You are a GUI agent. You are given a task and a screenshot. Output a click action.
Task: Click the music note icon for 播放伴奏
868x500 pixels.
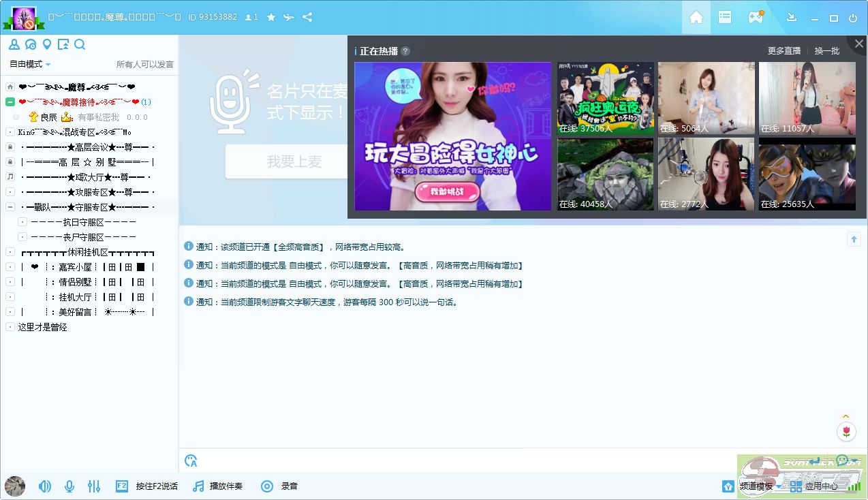click(x=198, y=486)
